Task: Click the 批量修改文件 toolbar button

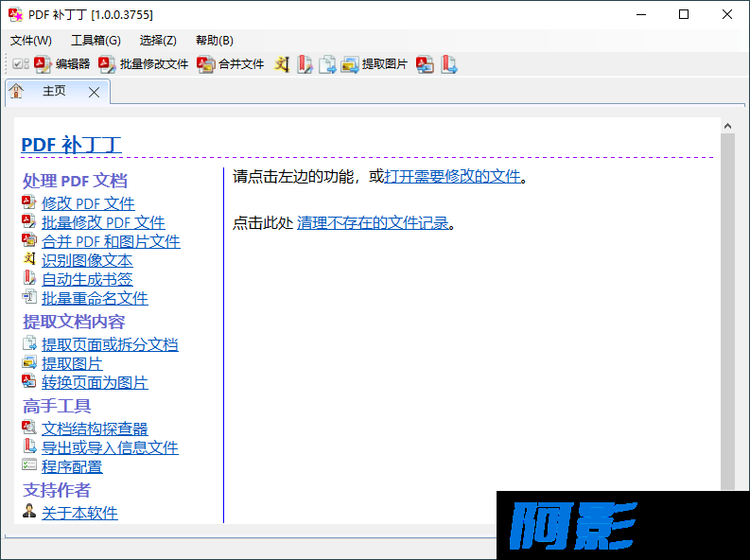Action: (144, 64)
